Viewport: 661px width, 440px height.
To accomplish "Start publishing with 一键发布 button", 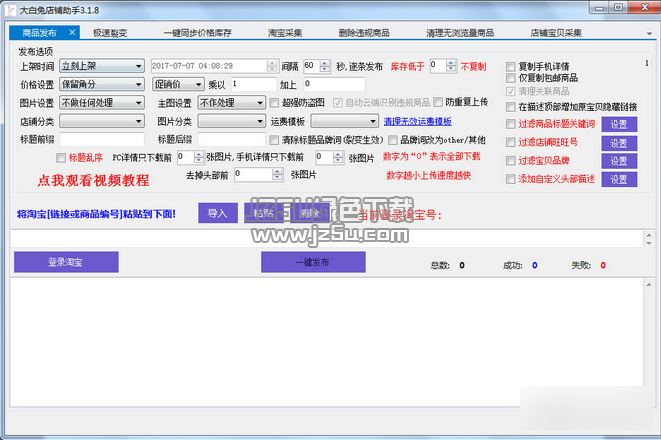I will (313, 262).
